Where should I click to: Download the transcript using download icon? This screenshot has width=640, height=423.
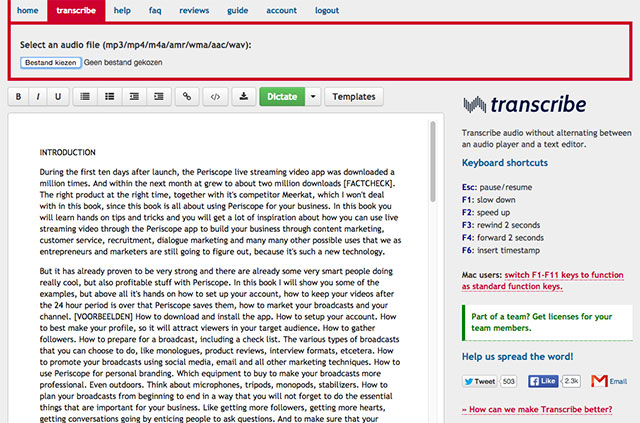(244, 97)
